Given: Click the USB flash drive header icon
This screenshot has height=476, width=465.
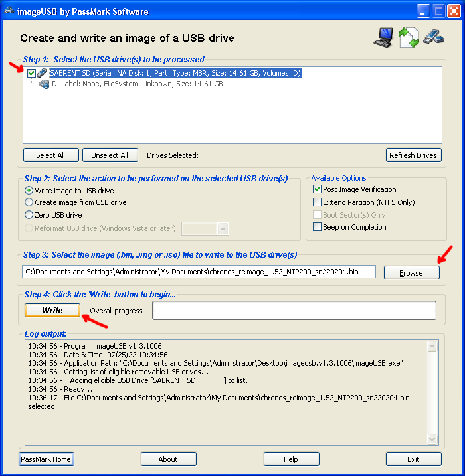Looking at the screenshot, I should pos(434,37).
